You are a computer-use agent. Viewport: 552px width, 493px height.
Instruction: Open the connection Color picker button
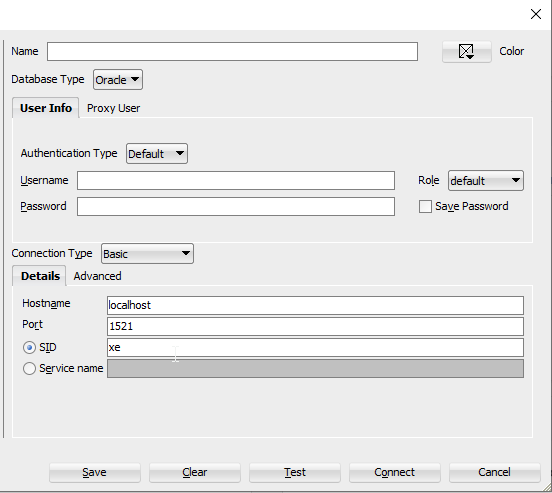pos(466,51)
